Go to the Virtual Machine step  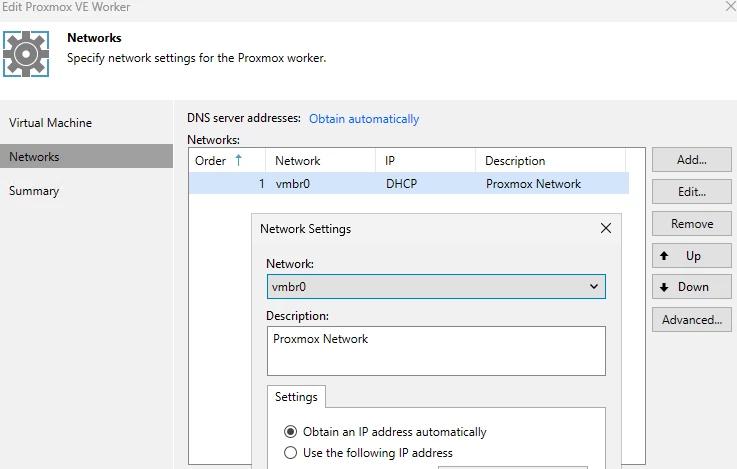(x=50, y=123)
